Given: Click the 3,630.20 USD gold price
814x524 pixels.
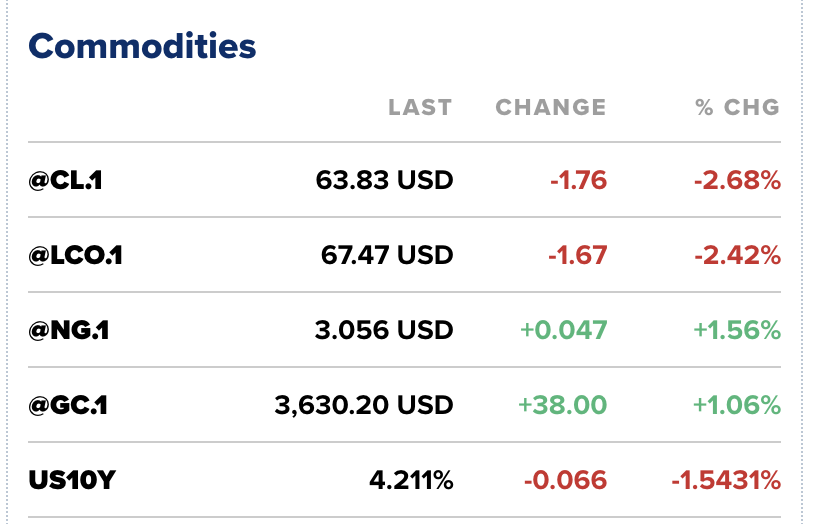Looking at the screenshot, I should coord(363,405).
